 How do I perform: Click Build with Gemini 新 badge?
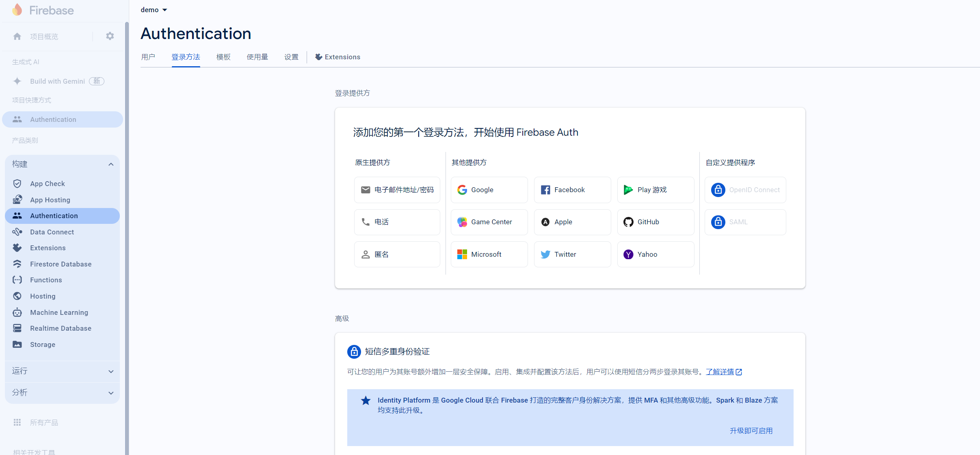[x=97, y=81]
